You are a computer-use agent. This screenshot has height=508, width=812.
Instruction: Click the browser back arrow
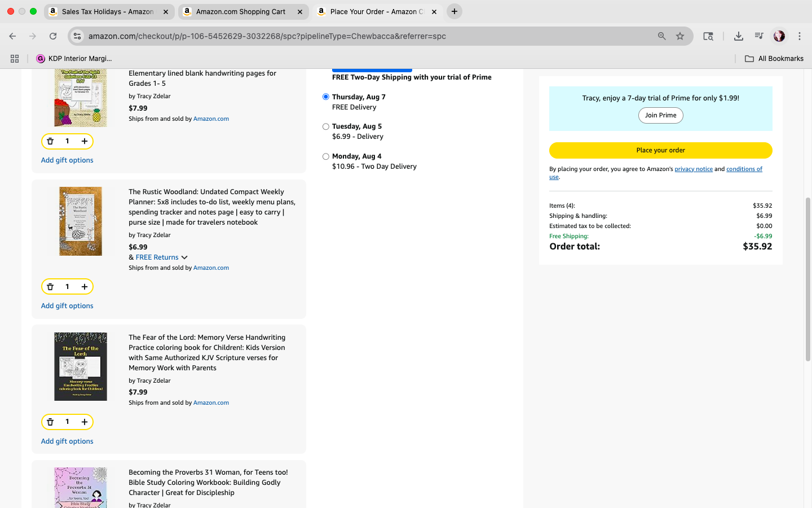(x=12, y=36)
